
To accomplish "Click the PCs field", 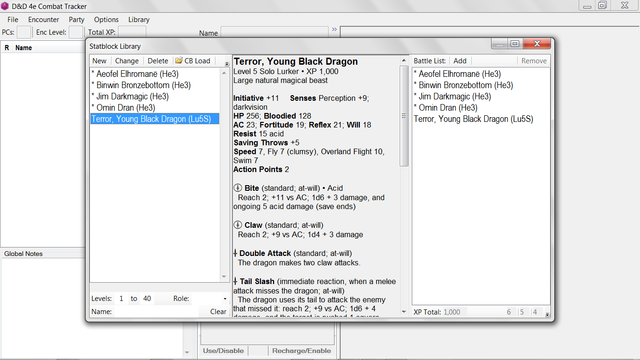I will click(24, 32).
